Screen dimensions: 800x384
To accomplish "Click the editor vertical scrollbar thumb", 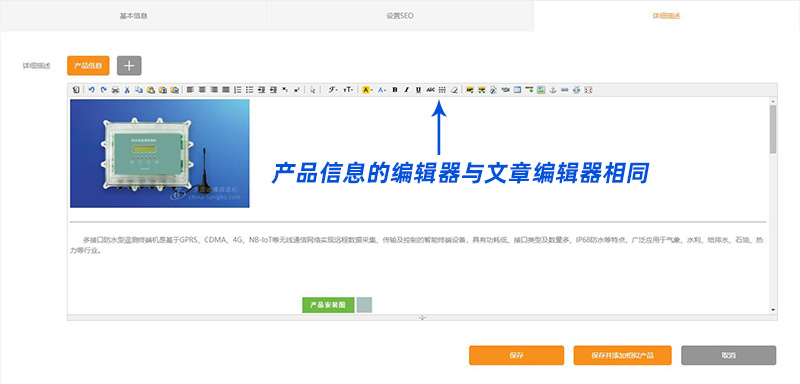I will click(x=773, y=129).
